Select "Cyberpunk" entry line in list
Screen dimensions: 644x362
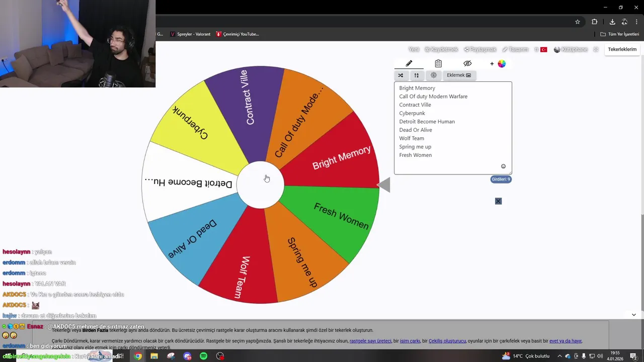click(412, 114)
